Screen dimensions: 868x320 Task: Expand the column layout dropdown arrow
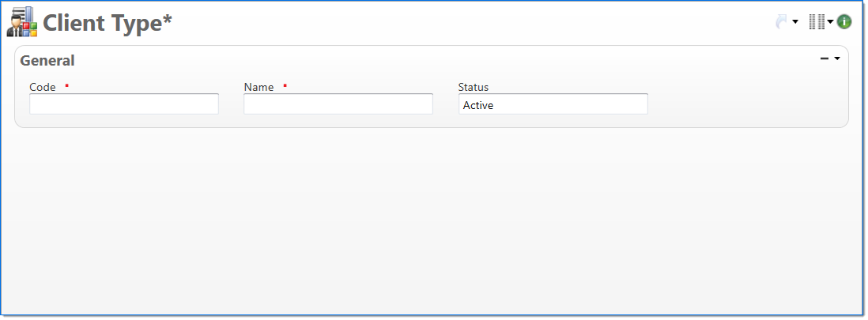[x=830, y=22]
